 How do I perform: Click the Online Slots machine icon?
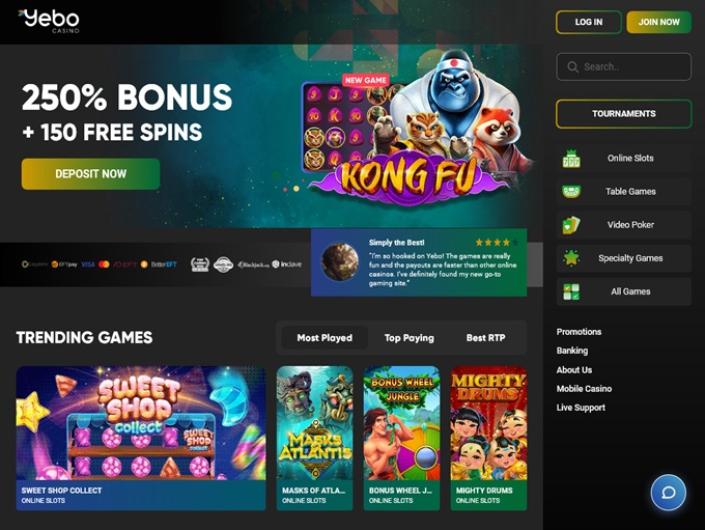click(571, 158)
